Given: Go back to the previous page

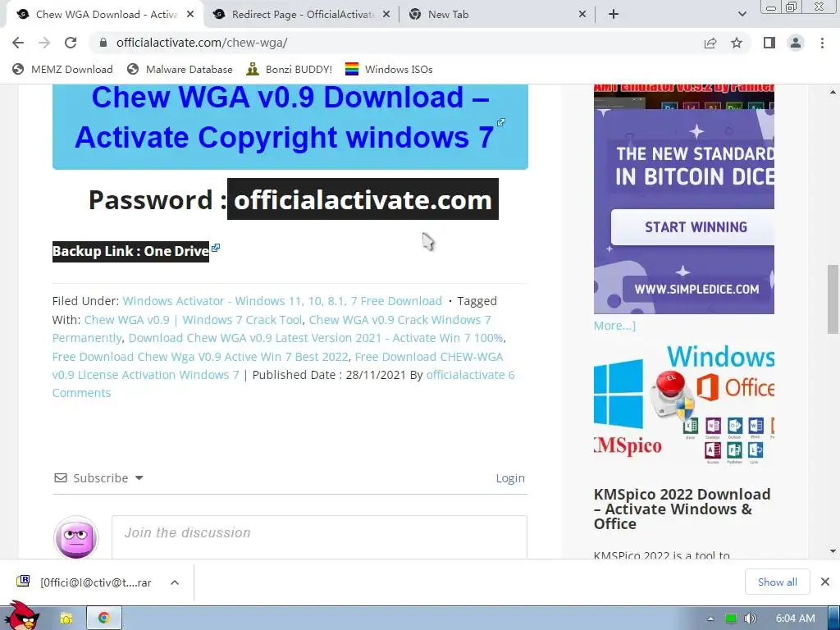Looking at the screenshot, I should click(x=18, y=43).
